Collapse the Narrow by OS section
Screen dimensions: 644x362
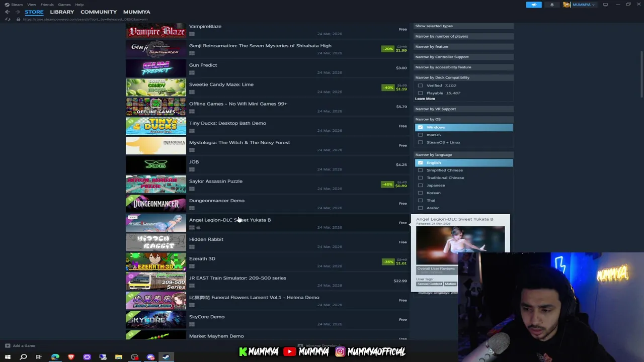click(463, 119)
